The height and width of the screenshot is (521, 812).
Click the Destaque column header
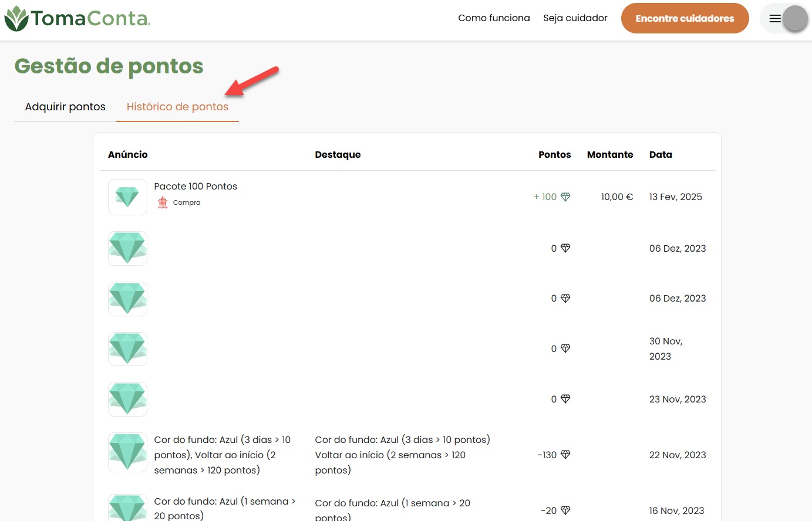click(338, 154)
